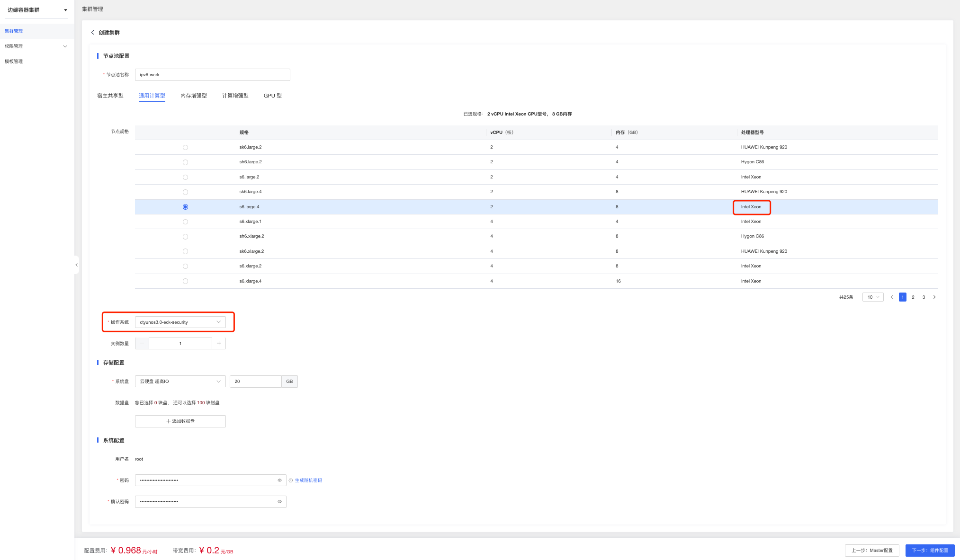Image resolution: width=960 pixels, height=560 pixels.
Task: Select the s6.xlarge.4 specification radio
Action: pyautogui.click(x=185, y=281)
